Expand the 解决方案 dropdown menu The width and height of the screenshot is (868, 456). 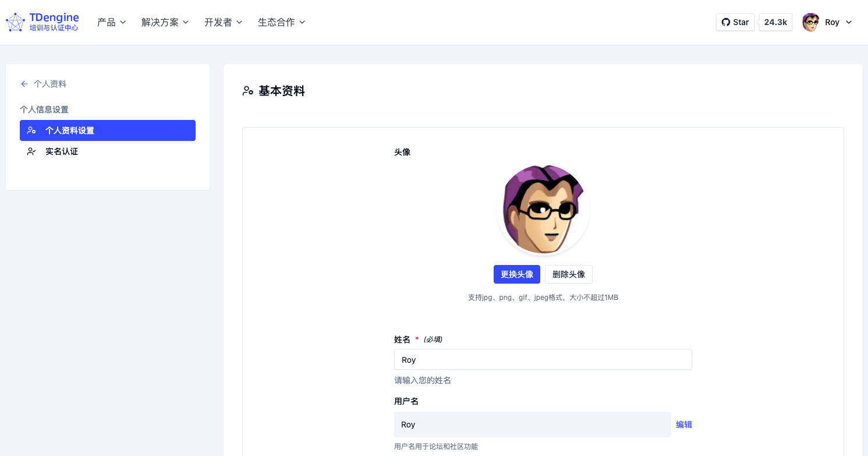165,22
